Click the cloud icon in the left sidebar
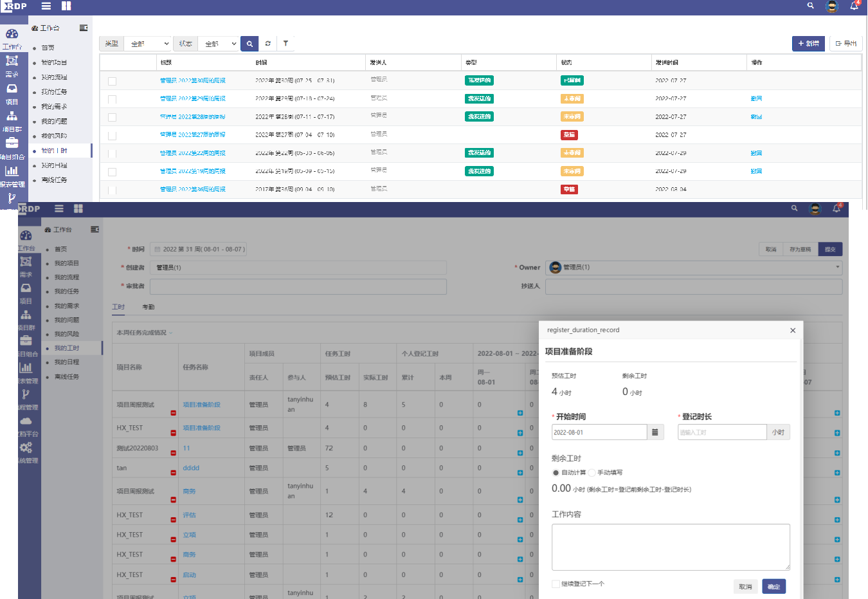868x599 pixels. pyautogui.click(x=26, y=421)
